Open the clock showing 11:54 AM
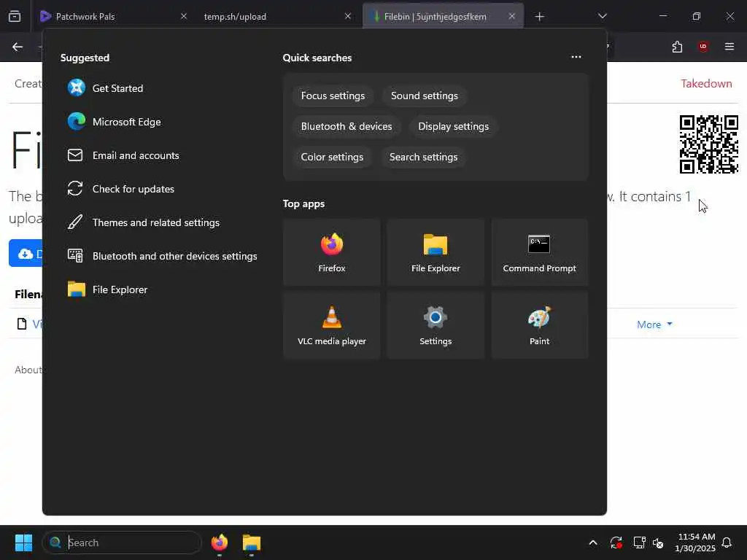The width and height of the screenshot is (747, 560). pyautogui.click(x=695, y=542)
